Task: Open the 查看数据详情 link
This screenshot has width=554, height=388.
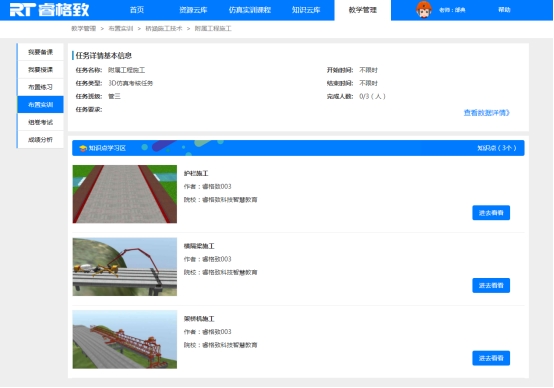Action: click(x=487, y=113)
